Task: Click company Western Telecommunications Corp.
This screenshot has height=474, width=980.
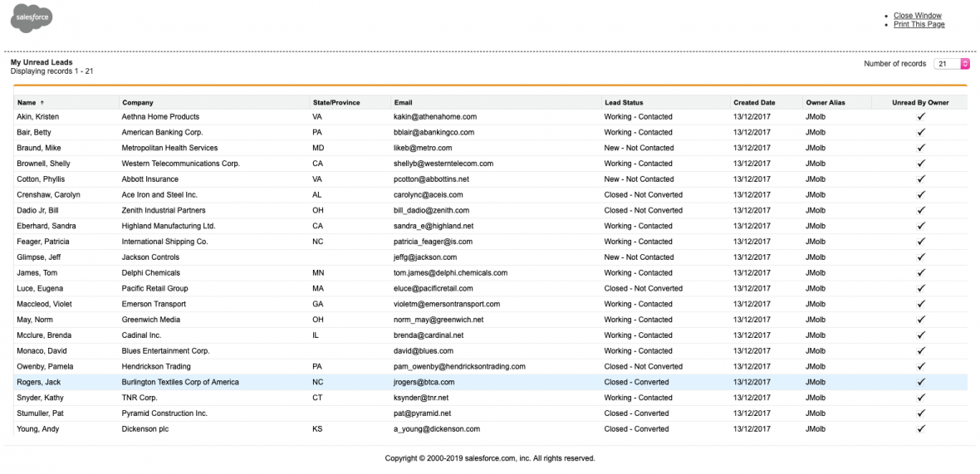Action: (x=180, y=164)
